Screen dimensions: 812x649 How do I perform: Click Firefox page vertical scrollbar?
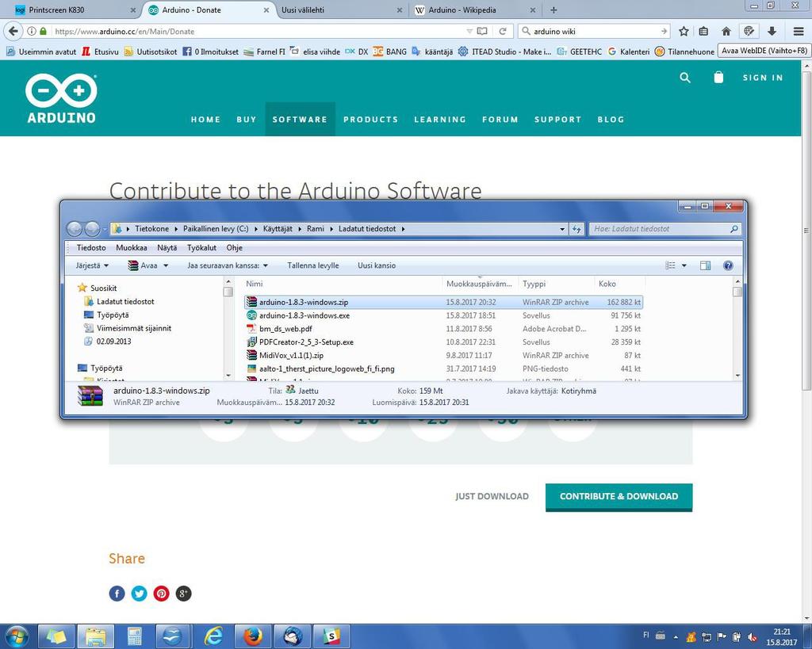pyautogui.click(x=806, y=231)
